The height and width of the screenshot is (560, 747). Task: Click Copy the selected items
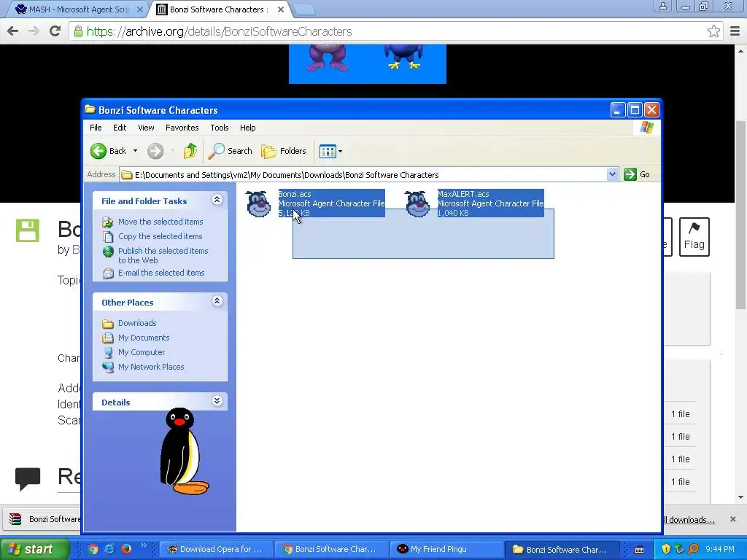point(160,236)
